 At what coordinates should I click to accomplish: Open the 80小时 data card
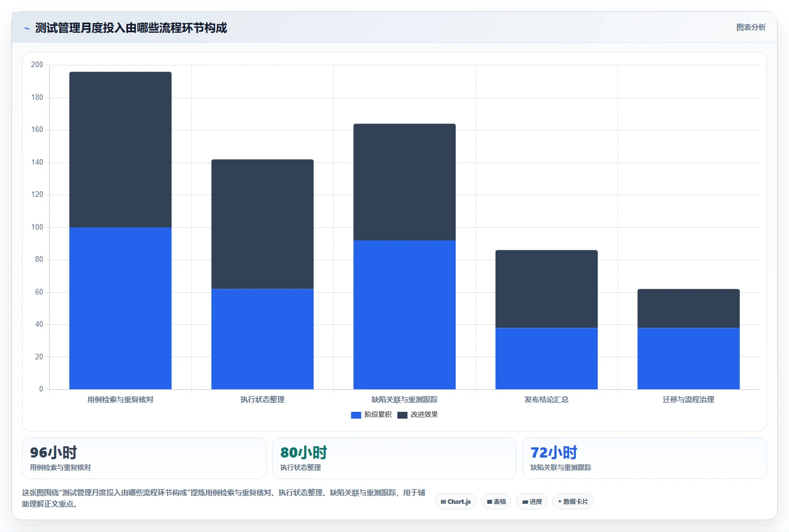(x=394, y=458)
